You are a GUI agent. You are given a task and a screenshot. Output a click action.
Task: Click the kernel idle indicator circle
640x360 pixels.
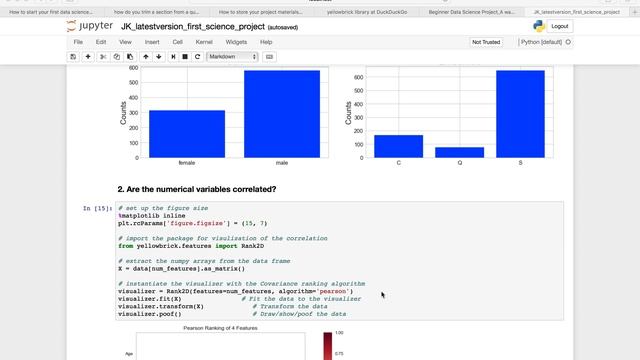[568, 42]
